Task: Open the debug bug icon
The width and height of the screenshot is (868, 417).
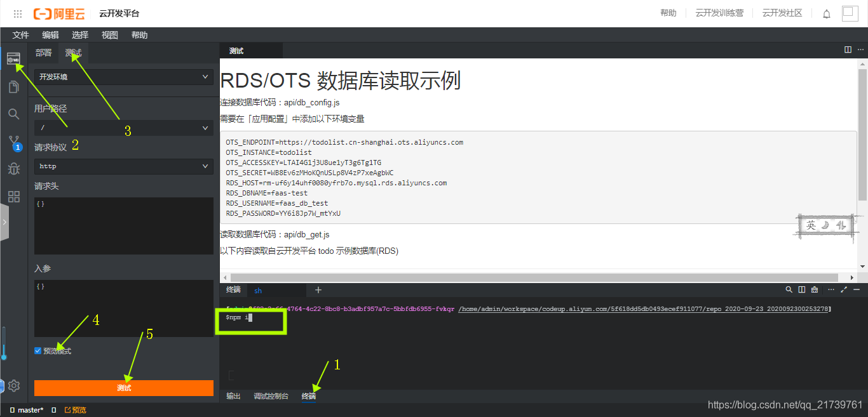Action: pyautogui.click(x=13, y=169)
